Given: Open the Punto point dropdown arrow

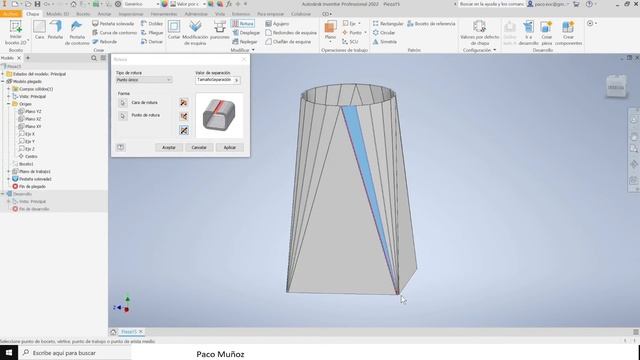Looking at the screenshot, I should 365,33.
